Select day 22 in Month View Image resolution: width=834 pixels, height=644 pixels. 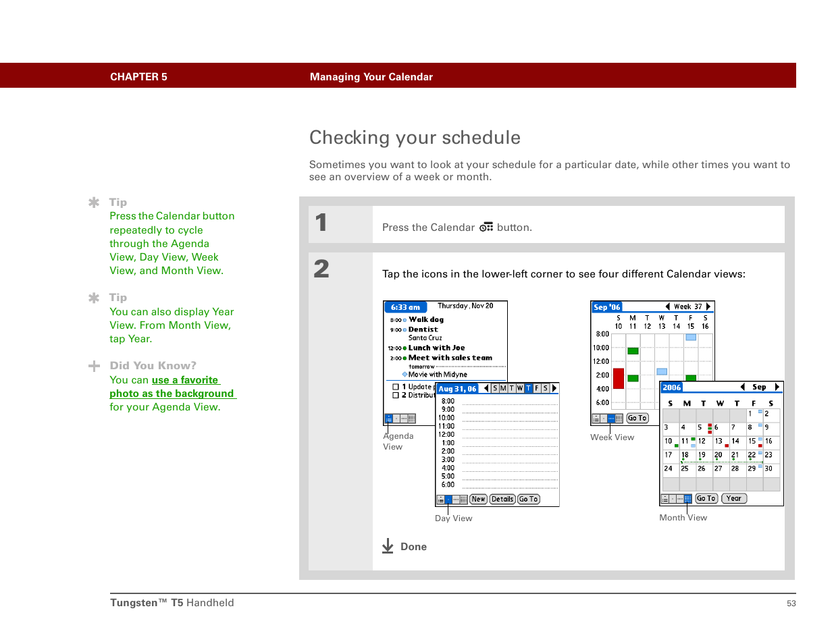coord(755,456)
